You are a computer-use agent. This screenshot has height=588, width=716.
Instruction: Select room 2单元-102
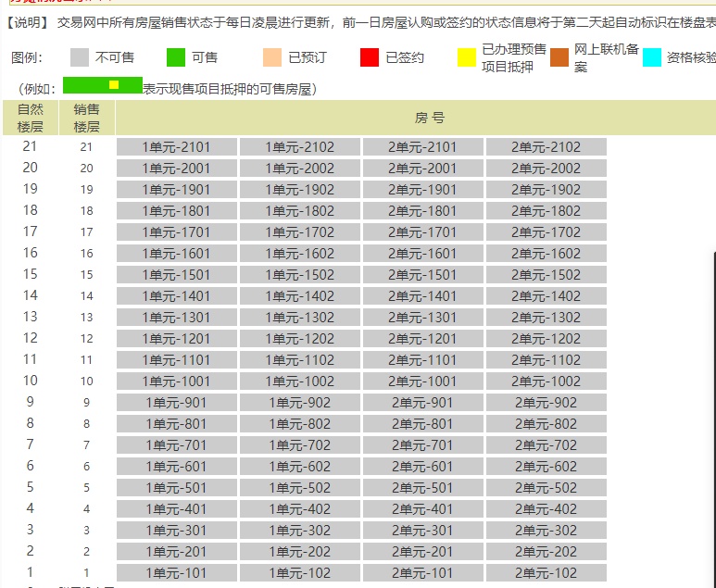click(x=546, y=573)
